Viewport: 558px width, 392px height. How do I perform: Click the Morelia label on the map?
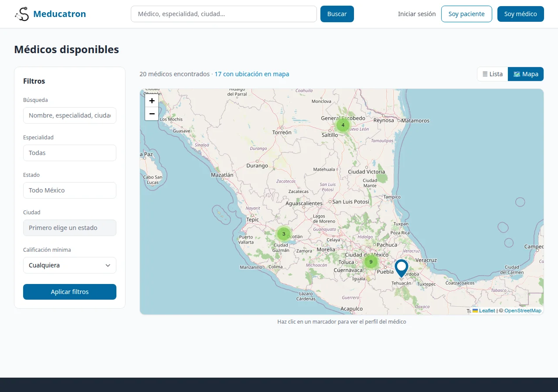326,250
